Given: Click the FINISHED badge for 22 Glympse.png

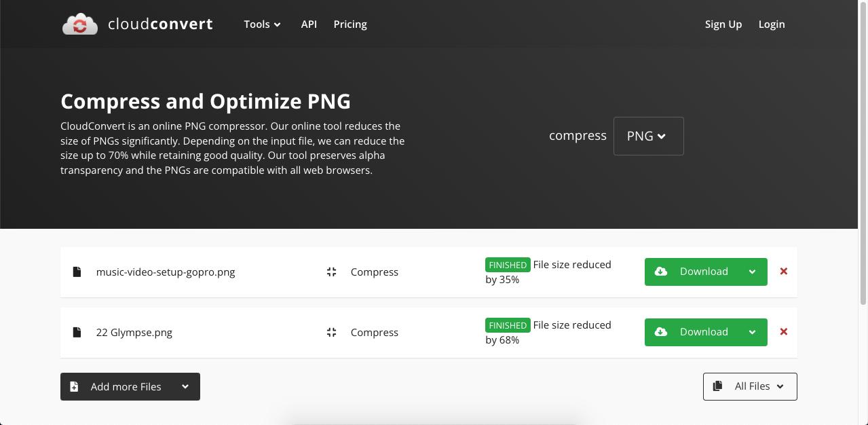Looking at the screenshot, I should click(x=508, y=325).
